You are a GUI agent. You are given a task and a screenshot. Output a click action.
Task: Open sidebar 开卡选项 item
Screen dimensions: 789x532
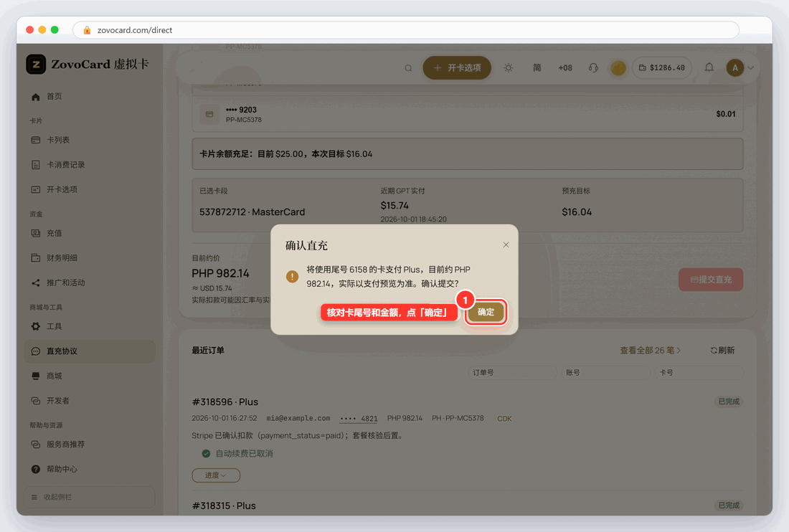click(90, 189)
